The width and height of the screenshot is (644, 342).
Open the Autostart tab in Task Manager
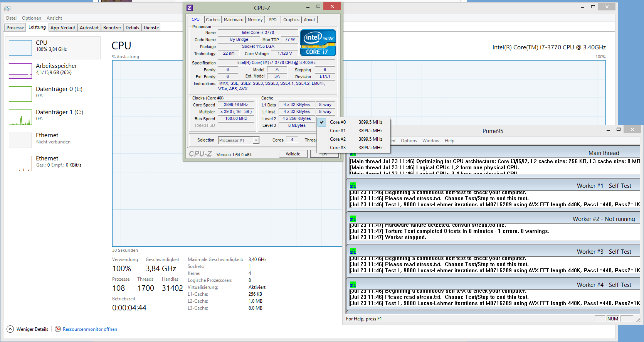pos(89,28)
